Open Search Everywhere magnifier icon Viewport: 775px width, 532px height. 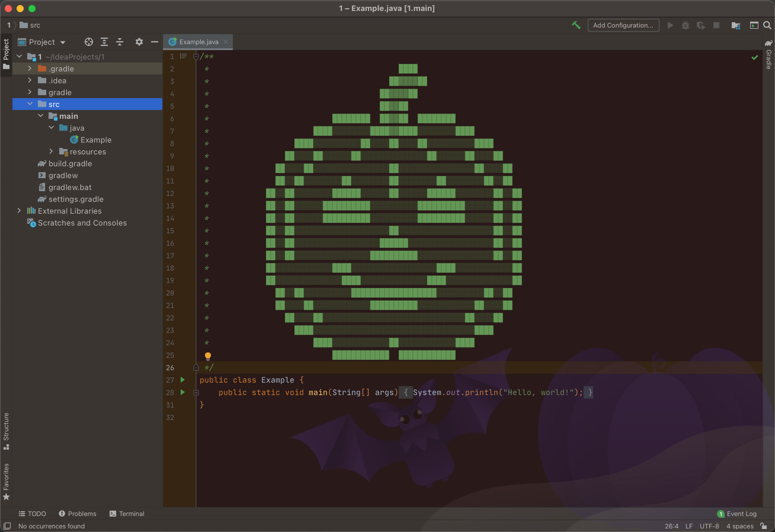pos(767,25)
